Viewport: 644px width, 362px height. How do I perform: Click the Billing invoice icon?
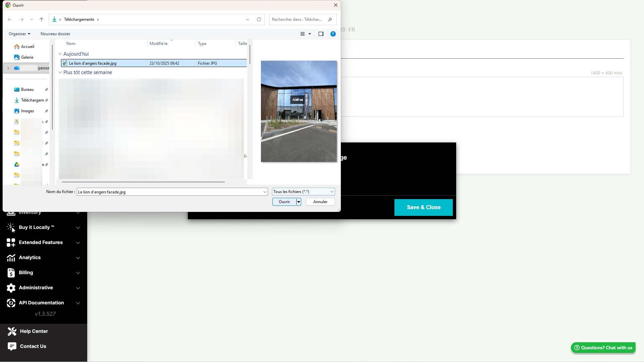click(x=11, y=273)
